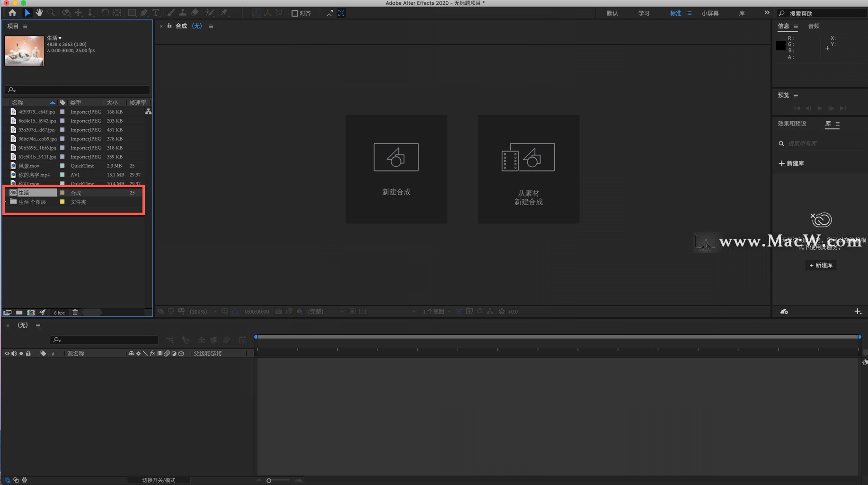
Task: Select the Puppet Pin tool
Action: click(224, 13)
